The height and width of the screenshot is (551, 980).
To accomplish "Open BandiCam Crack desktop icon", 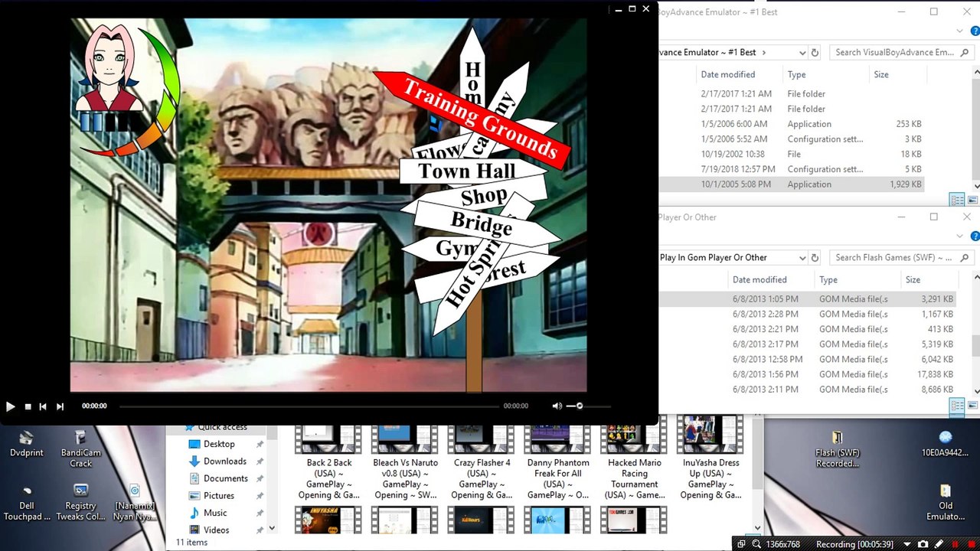I will point(81,449).
